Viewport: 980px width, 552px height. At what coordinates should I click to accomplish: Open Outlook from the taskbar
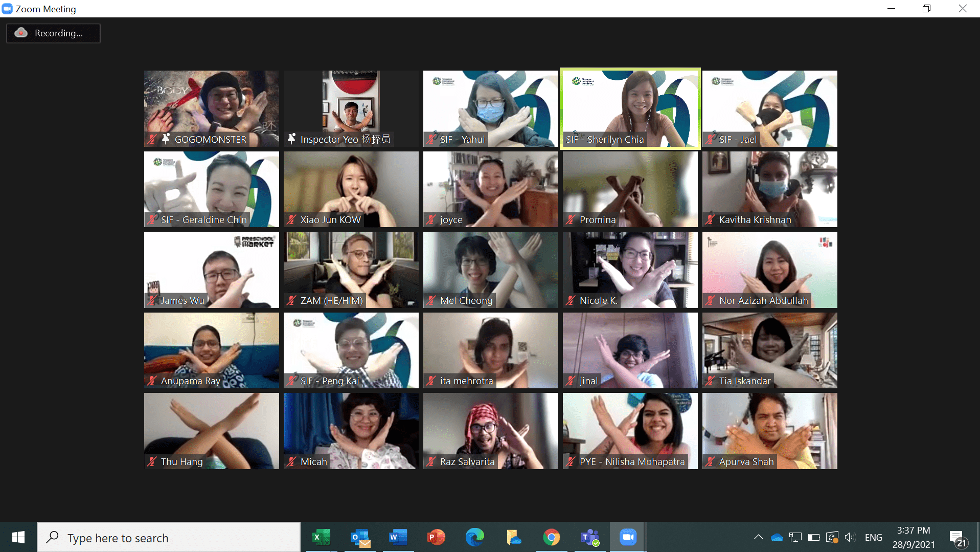[x=360, y=537]
